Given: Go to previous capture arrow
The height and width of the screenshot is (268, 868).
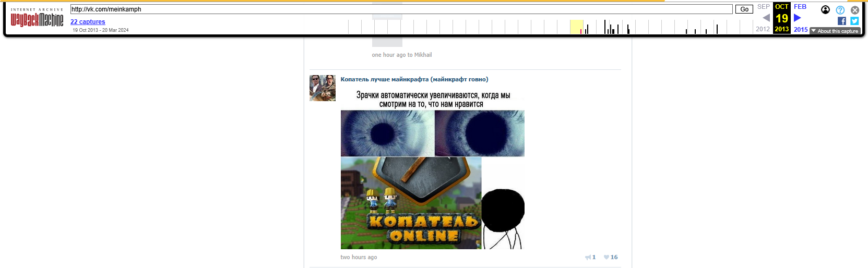Looking at the screenshot, I should 766,18.
